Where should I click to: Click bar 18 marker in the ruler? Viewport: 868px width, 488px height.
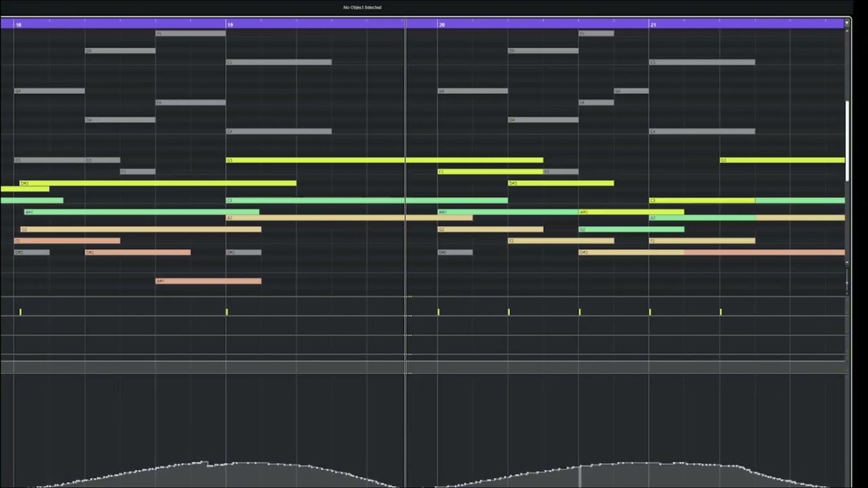18,24
